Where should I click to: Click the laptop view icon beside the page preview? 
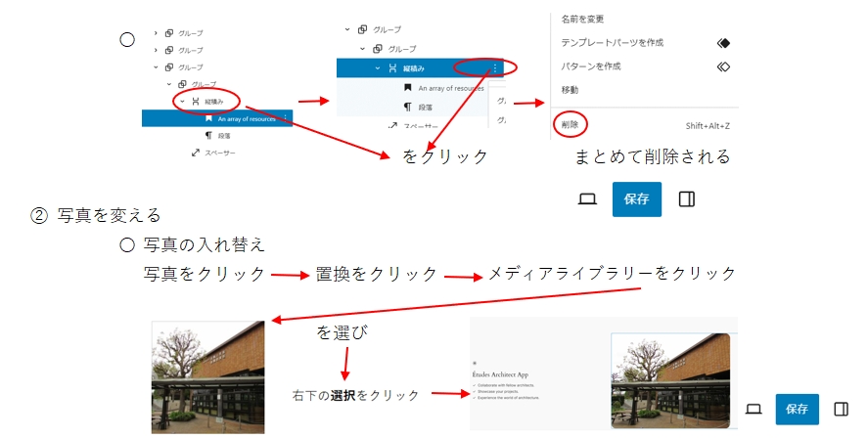point(754,409)
